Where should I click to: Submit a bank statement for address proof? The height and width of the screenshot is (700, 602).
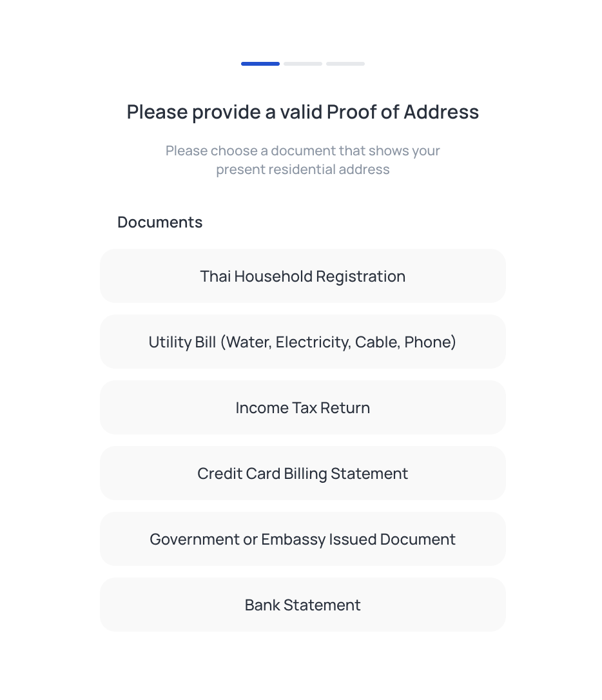tap(302, 605)
